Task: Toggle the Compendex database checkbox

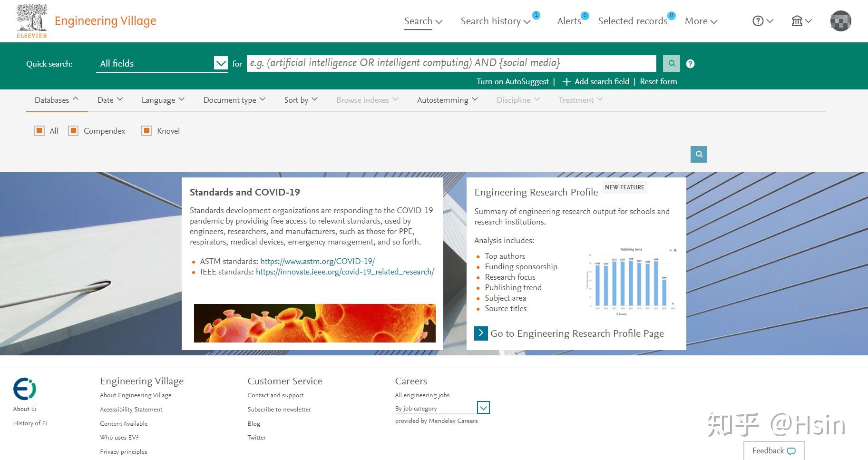Action: pyautogui.click(x=73, y=131)
